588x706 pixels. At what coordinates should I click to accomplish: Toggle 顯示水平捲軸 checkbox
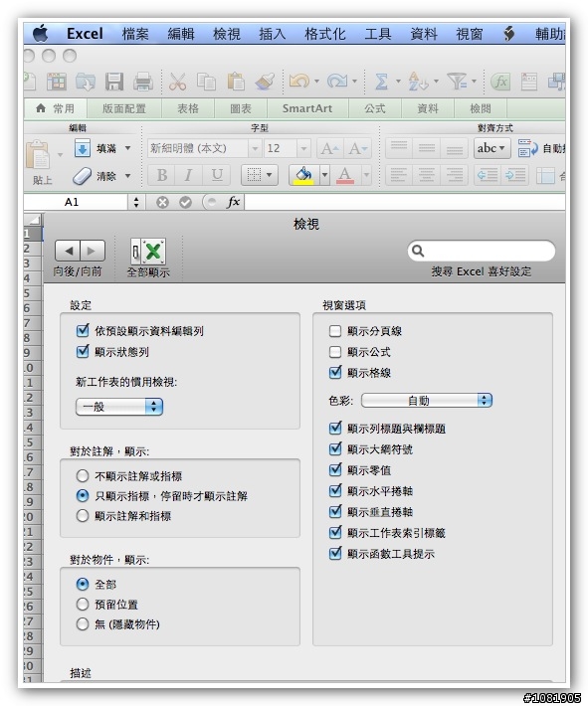[335, 491]
